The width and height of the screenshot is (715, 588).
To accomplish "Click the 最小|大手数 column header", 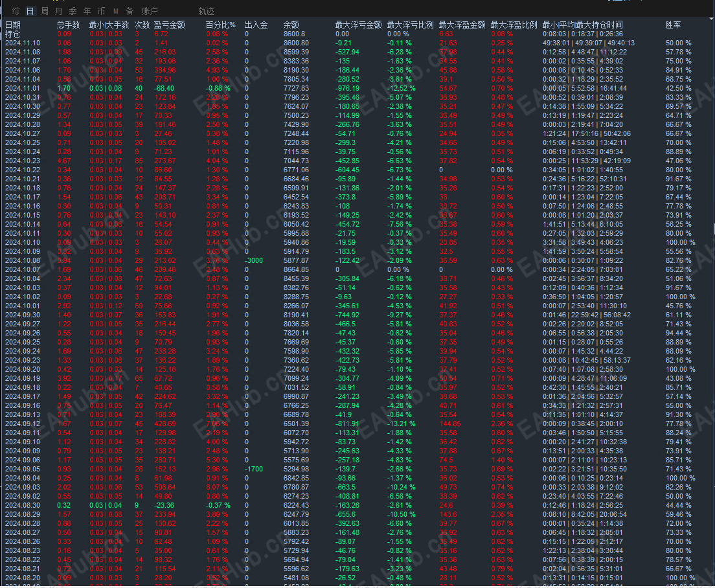I will (109, 25).
